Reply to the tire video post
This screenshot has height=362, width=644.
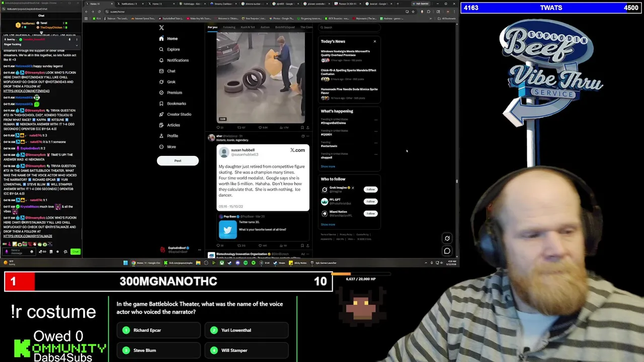220,128
